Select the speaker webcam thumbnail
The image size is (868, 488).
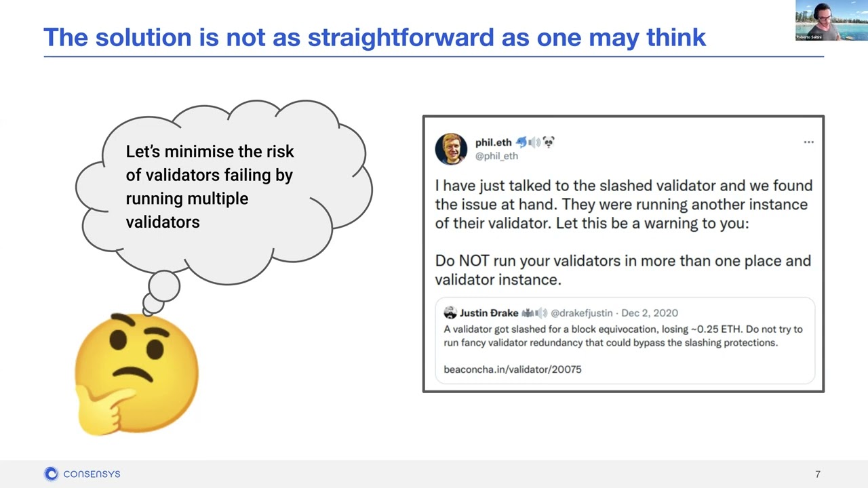click(x=831, y=20)
